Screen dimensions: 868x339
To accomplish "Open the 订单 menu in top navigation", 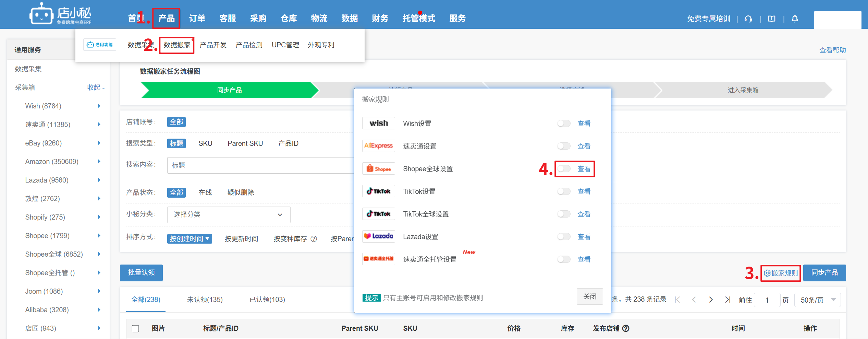I will (x=197, y=19).
